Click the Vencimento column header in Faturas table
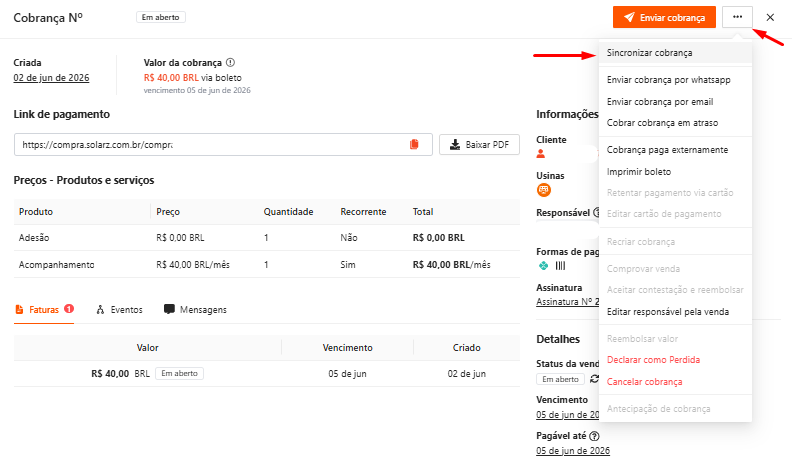Image resolution: width=792 pixels, height=470 pixels. pyautogui.click(x=348, y=348)
